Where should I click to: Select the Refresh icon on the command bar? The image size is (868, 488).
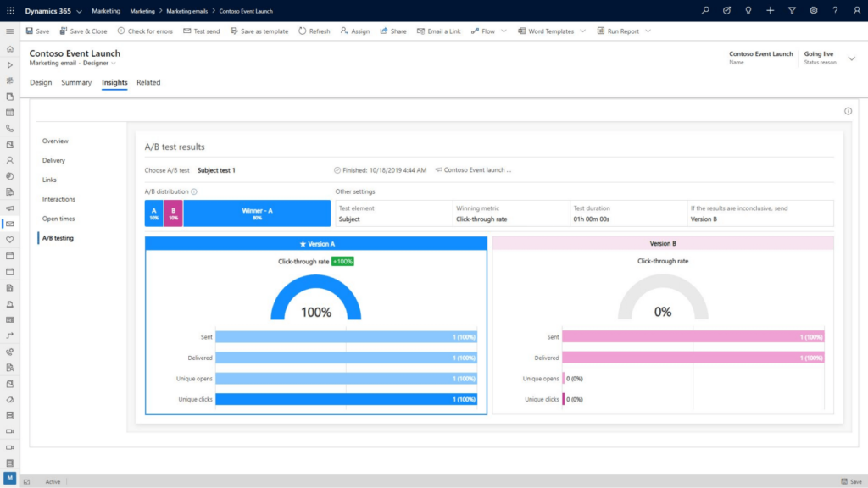(314, 30)
